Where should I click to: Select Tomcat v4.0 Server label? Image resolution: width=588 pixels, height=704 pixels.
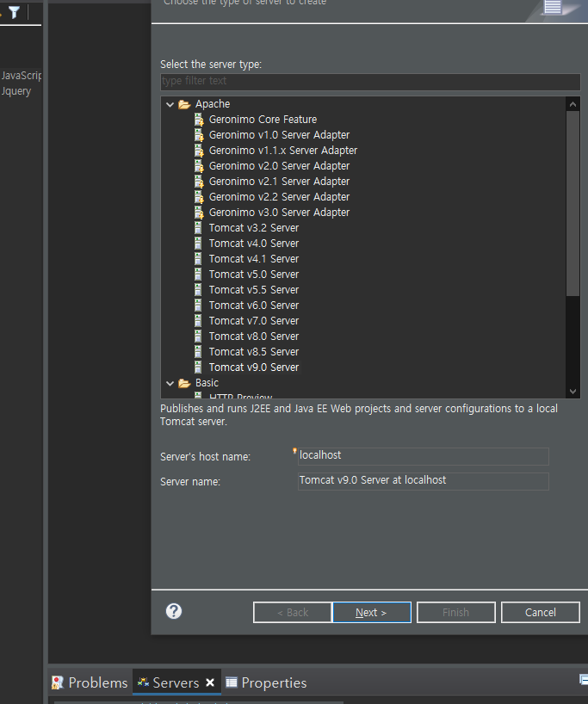point(254,244)
